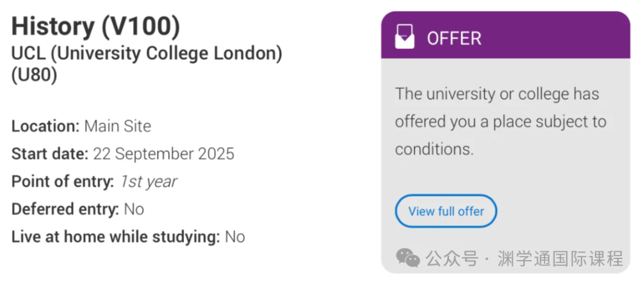
Task: Click the (U80) institution code
Action: (34, 76)
